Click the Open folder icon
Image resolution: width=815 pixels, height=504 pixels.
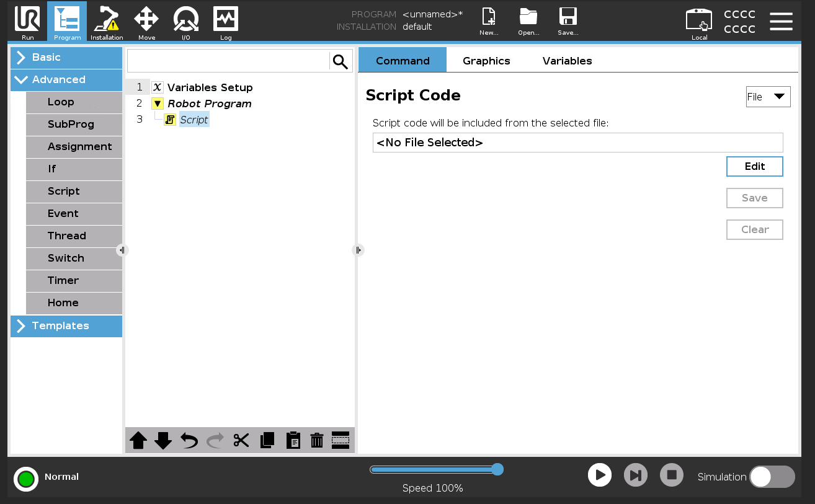528,22
